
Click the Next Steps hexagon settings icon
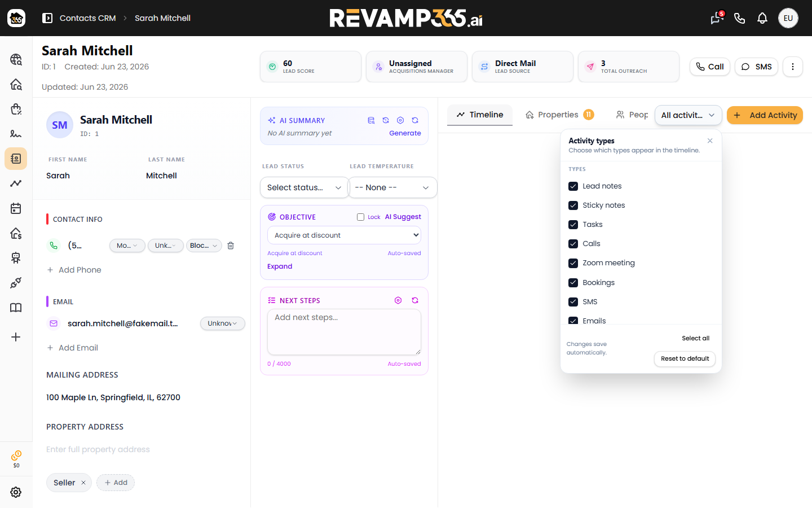tap(398, 300)
